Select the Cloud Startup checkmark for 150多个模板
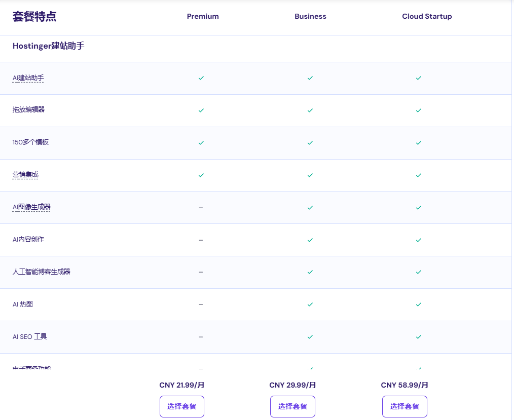This screenshot has height=420, width=514. coord(419,143)
